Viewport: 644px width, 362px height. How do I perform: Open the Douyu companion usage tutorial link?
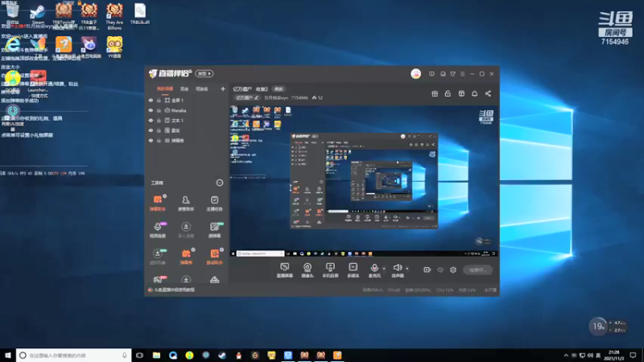[x=175, y=290]
